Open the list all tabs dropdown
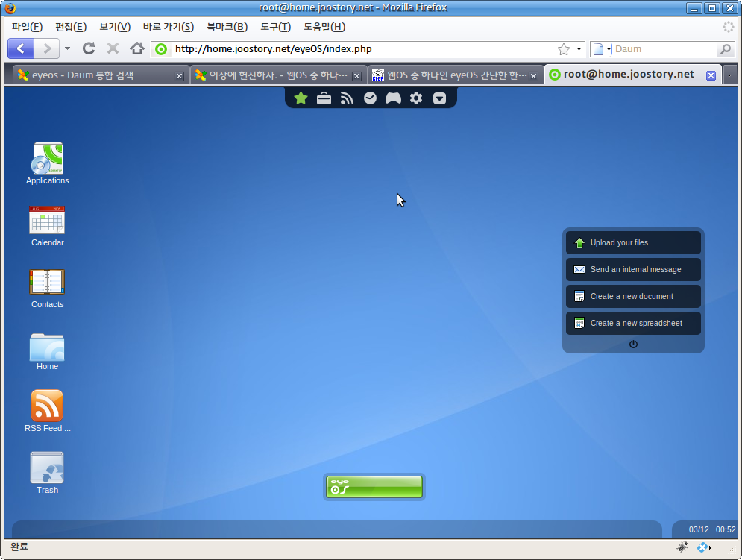Image resolution: width=742 pixels, height=560 pixels. [730, 75]
